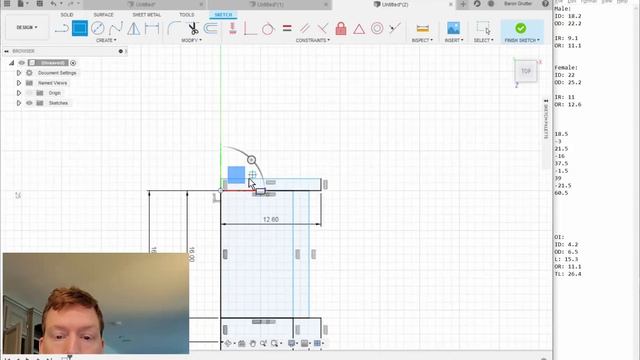640x360 pixels.
Task: Select the Center Diameter Circle tool
Action: click(98, 29)
